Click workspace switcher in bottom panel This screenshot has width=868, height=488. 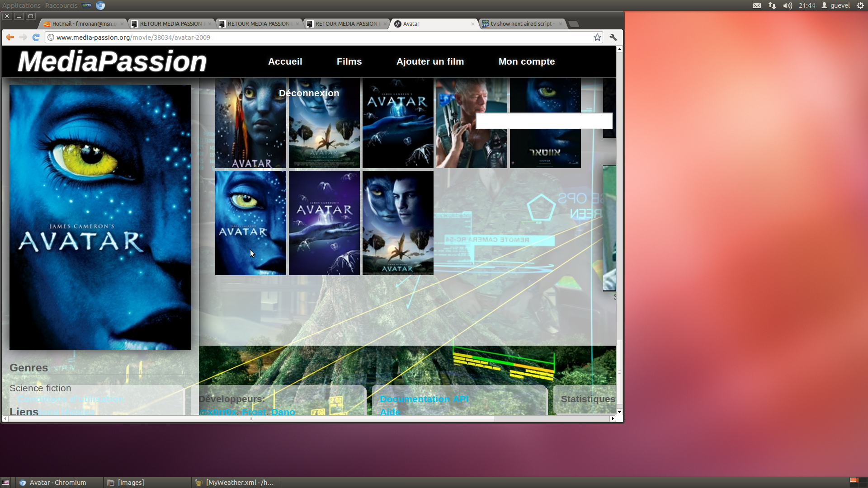click(x=858, y=482)
